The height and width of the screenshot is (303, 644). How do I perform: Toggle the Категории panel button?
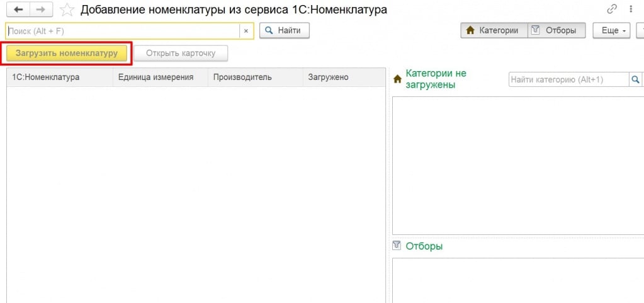tap(492, 30)
